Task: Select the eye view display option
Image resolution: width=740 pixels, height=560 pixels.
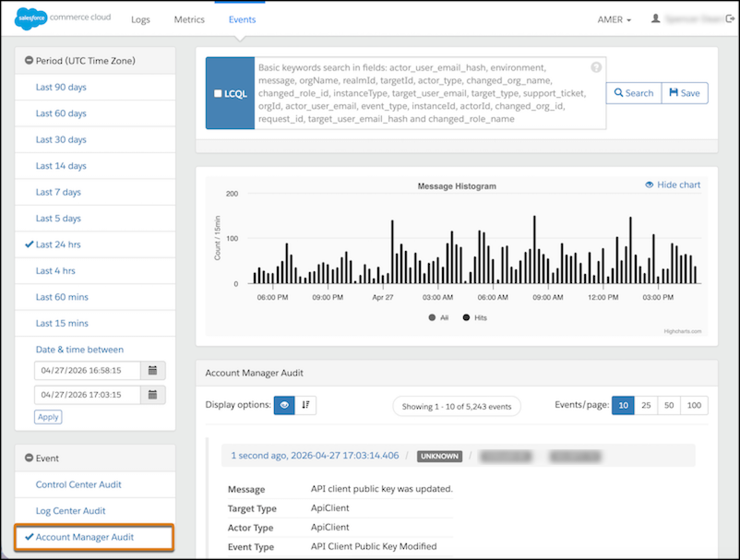Action: pos(284,405)
